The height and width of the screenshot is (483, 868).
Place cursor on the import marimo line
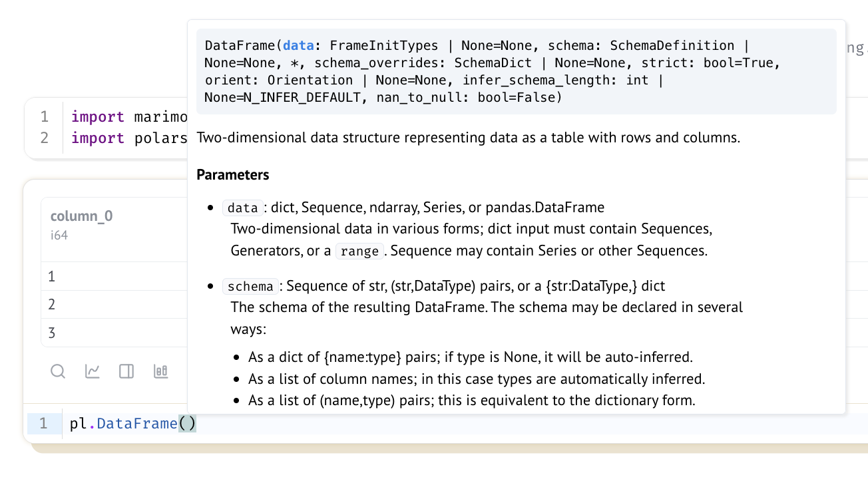126,117
